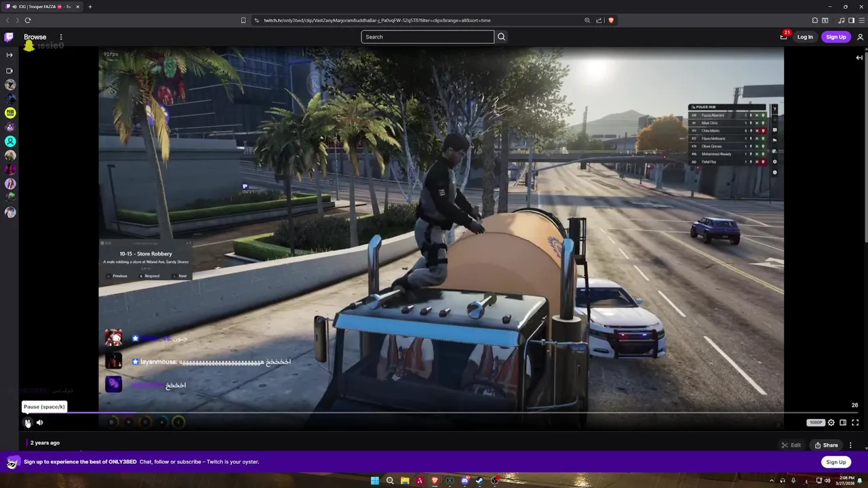Image resolution: width=868 pixels, height=488 pixels.
Task: Open more options beside Share
Action: (x=850, y=445)
